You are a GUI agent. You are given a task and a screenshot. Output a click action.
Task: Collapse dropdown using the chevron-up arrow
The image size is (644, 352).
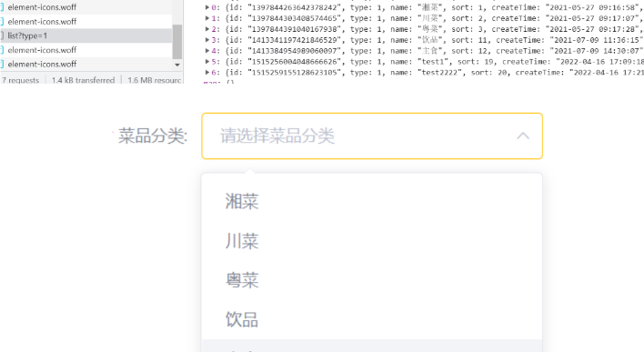[x=523, y=136]
